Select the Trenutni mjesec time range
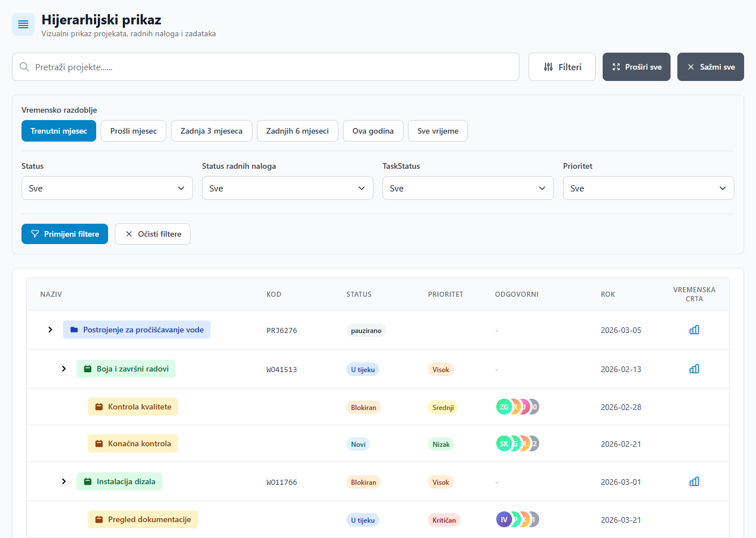Viewport: 756px width, 538px height. click(59, 131)
